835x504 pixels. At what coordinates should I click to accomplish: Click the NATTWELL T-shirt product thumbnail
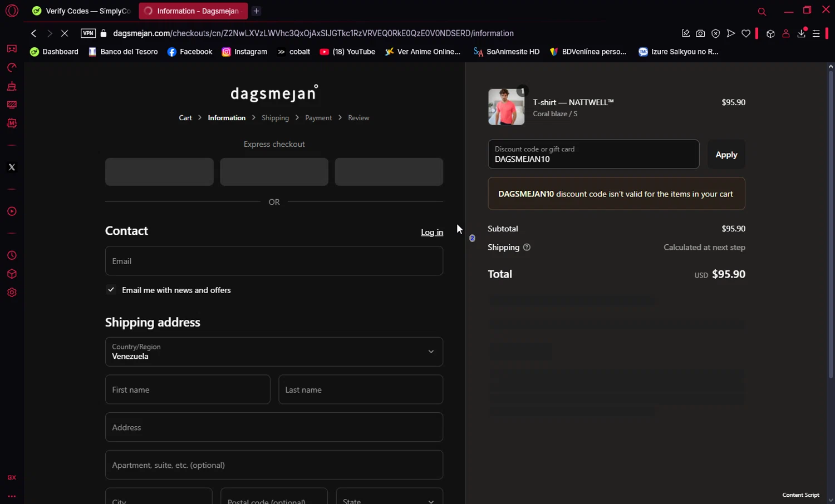click(506, 107)
